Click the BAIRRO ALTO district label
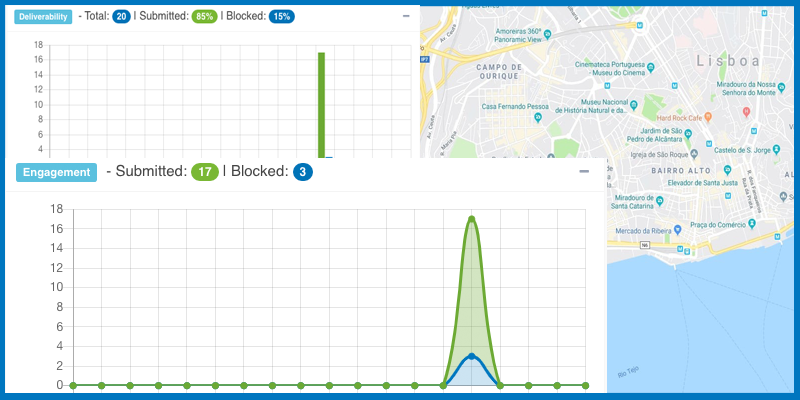Screen dimensions: 800x400 click(681, 171)
